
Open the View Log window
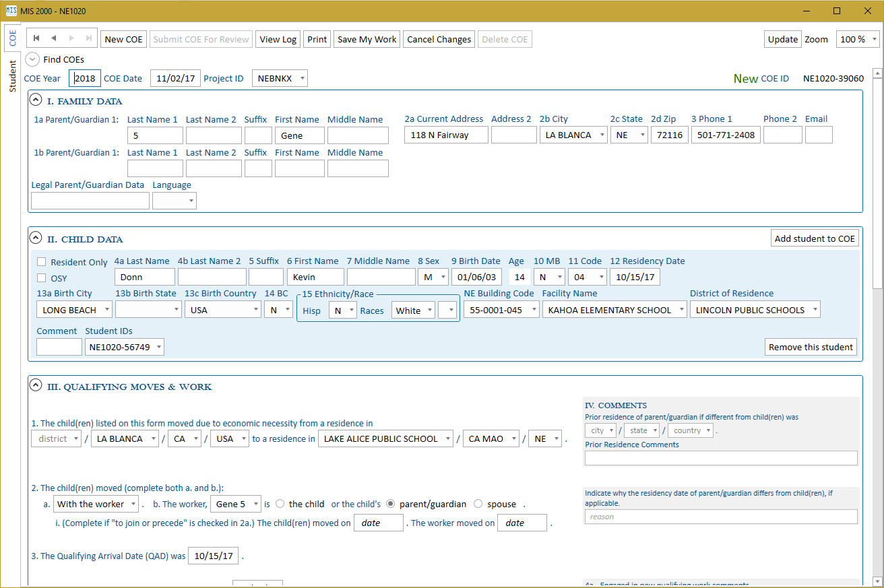[x=278, y=39]
